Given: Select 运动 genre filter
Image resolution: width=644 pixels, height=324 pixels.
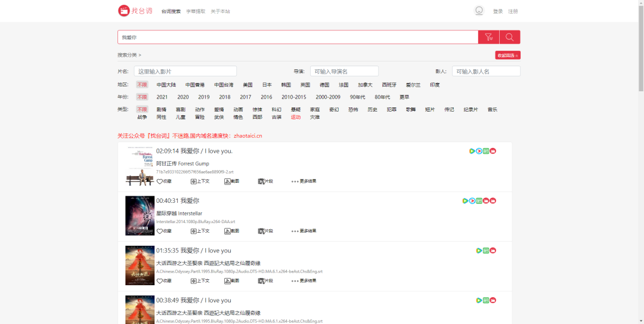Looking at the screenshot, I should (296, 117).
